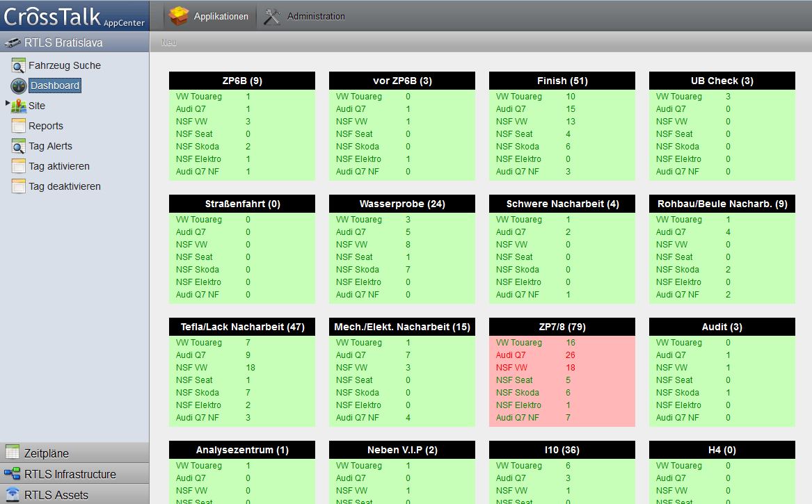Open the RTLS Assets panel section

click(74, 494)
